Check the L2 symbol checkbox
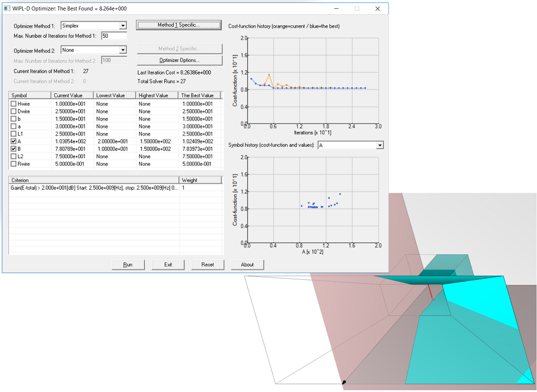This screenshot has width=537, height=392. (x=13, y=156)
